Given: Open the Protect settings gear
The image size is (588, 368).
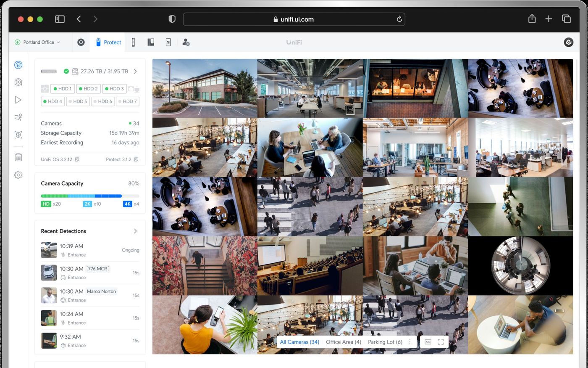Looking at the screenshot, I should 18,175.
